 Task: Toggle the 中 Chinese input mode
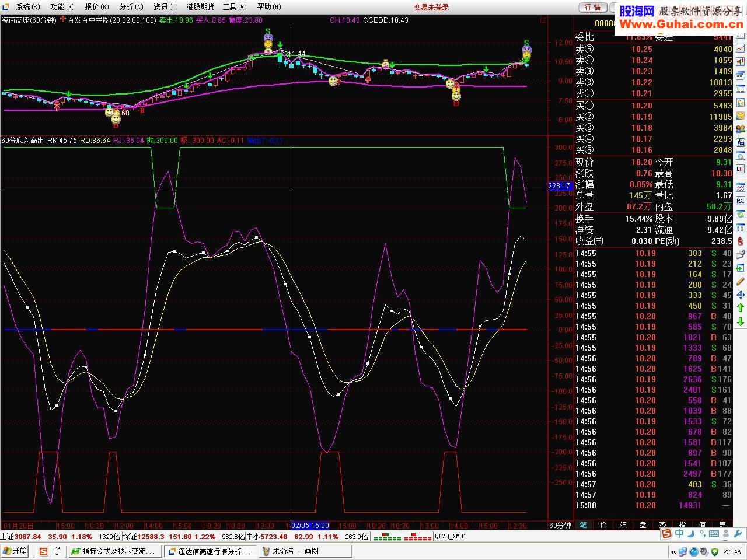tap(679, 533)
